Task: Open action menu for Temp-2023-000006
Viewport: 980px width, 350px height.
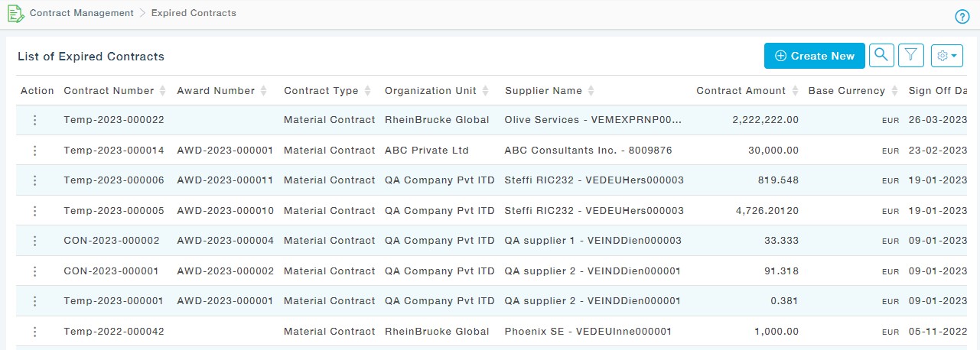Action: pyautogui.click(x=34, y=180)
